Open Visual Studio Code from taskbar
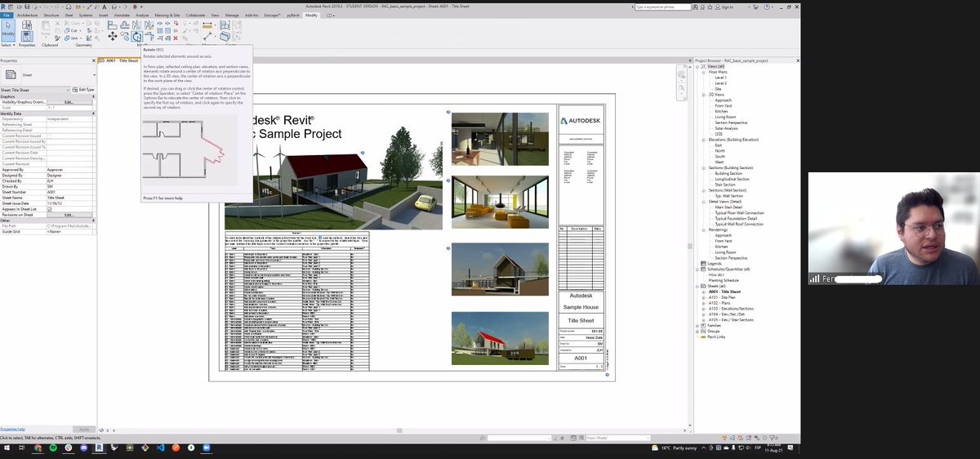 (161, 448)
